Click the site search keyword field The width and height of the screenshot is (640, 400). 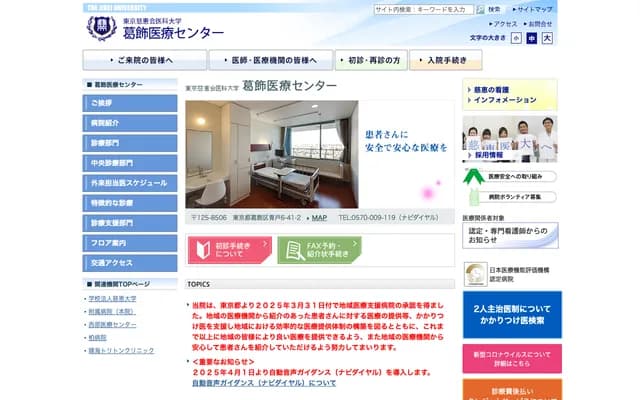coord(424,9)
